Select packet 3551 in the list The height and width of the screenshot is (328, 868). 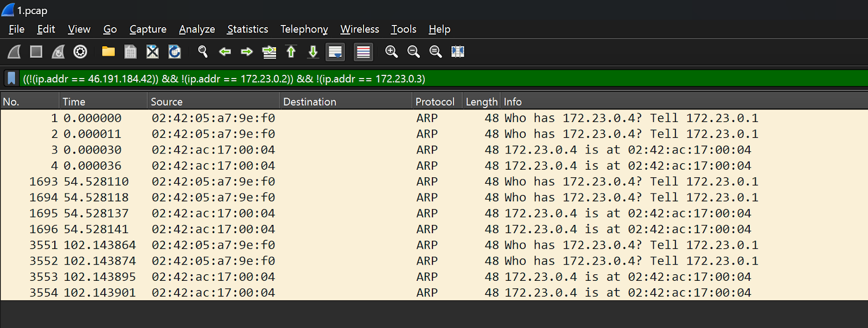coord(434,245)
